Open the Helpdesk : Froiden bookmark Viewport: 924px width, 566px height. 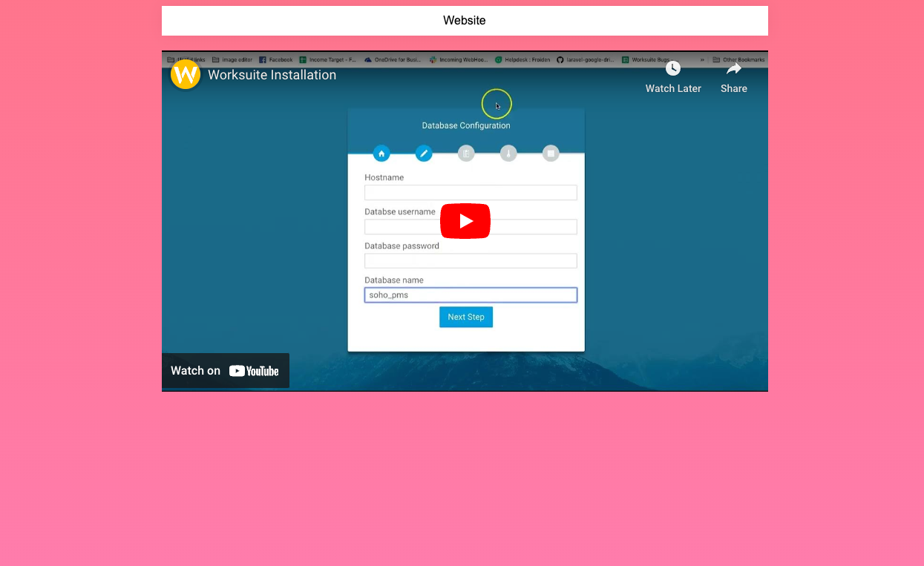click(522, 59)
